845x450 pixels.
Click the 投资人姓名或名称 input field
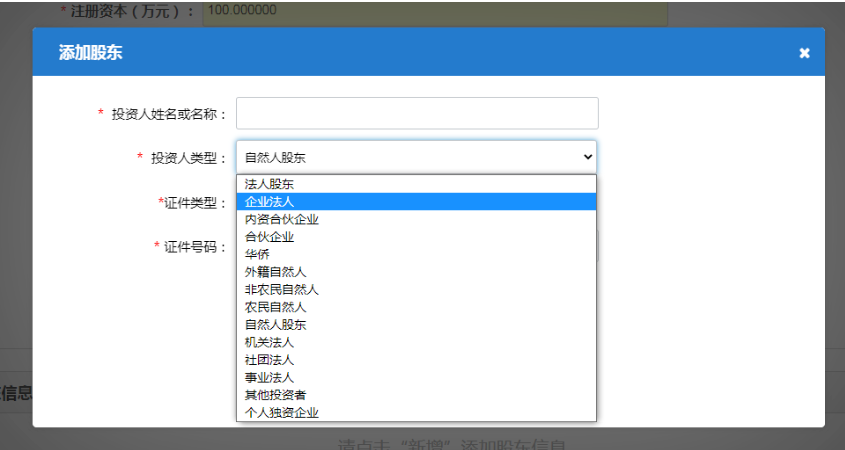pos(417,113)
